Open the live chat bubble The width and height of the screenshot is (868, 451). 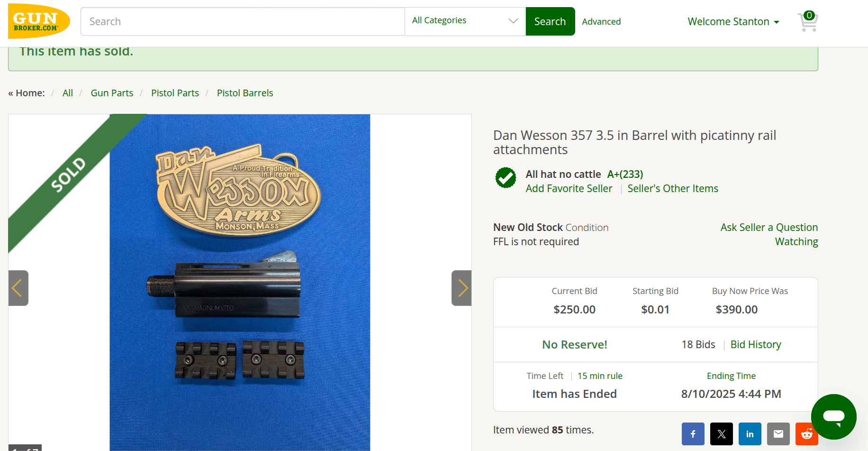pyautogui.click(x=833, y=416)
